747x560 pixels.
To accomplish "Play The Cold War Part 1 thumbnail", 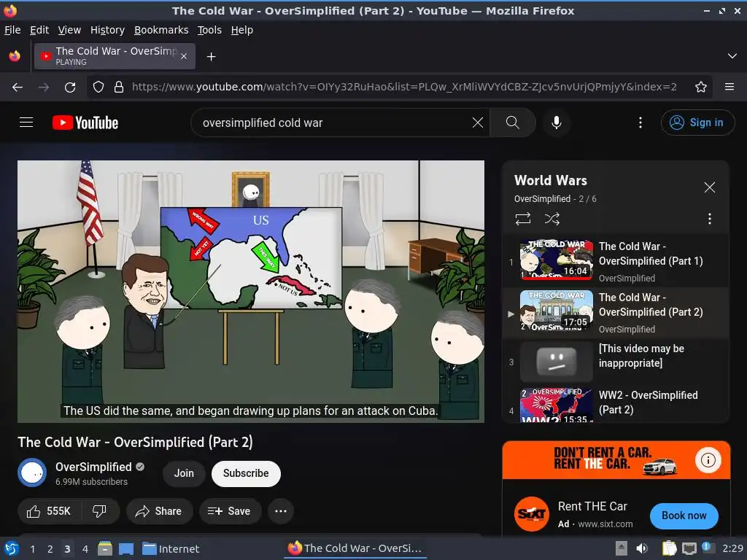I will click(557, 259).
